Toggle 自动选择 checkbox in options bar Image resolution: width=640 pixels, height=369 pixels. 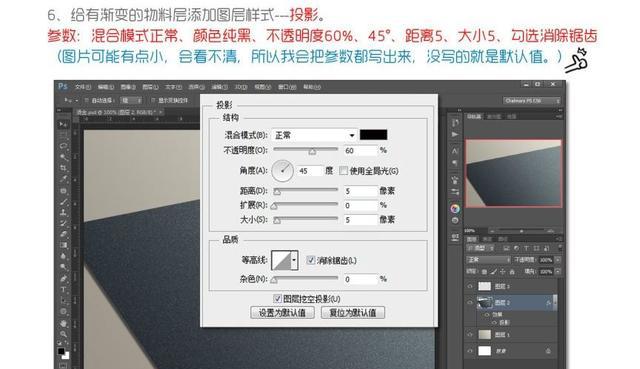point(87,100)
